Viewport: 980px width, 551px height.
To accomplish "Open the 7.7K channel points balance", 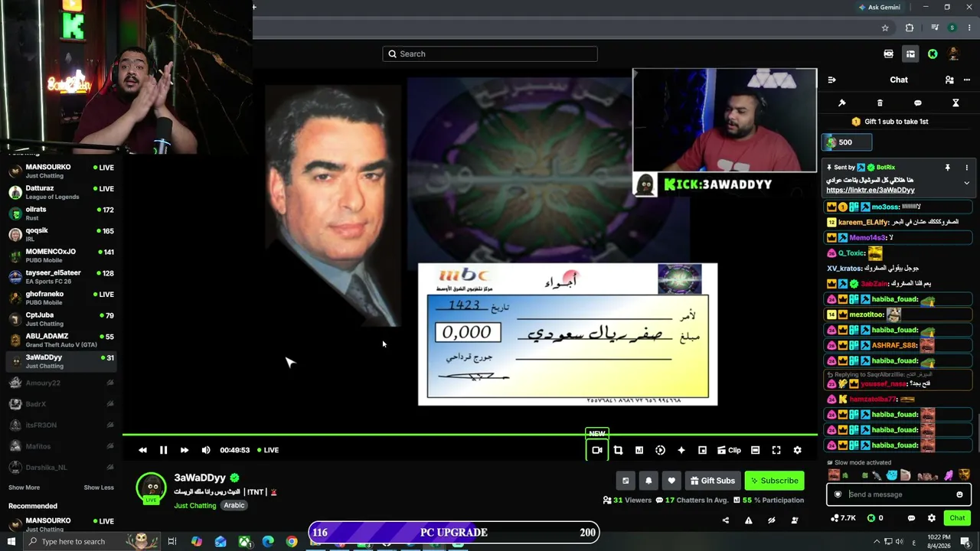I will [x=843, y=518].
